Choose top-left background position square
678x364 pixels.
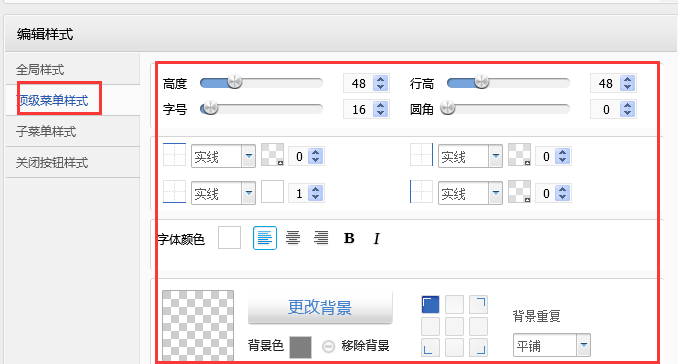430,304
